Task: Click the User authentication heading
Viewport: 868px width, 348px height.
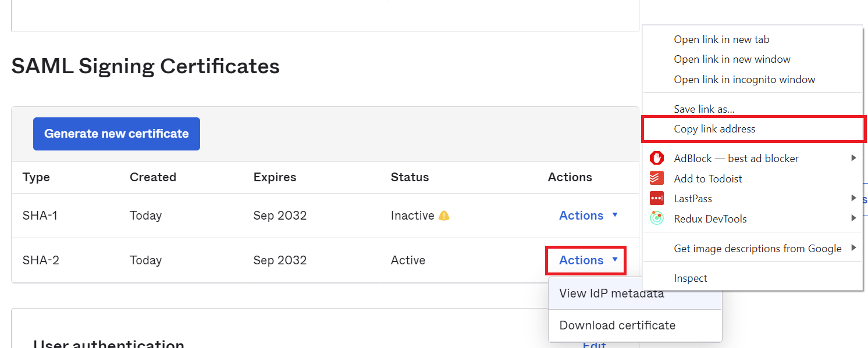Action: [x=109, y=344]
